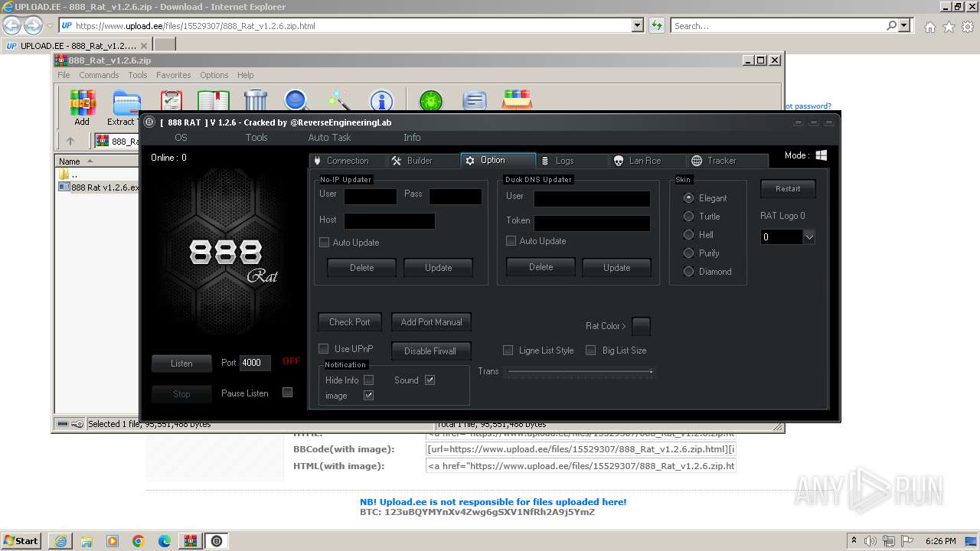980x551 pixels.
Task: Click WinRAR Comment icon
Action: (x=475, y=100)
